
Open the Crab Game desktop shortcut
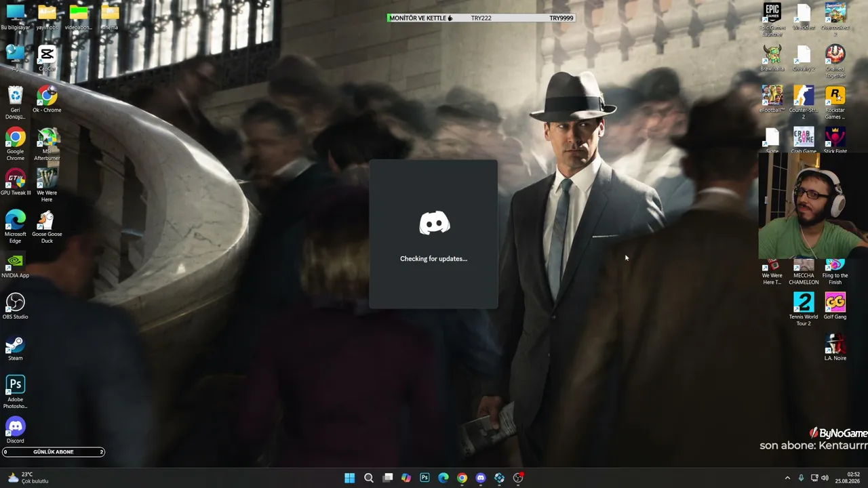tap(804, 140)
